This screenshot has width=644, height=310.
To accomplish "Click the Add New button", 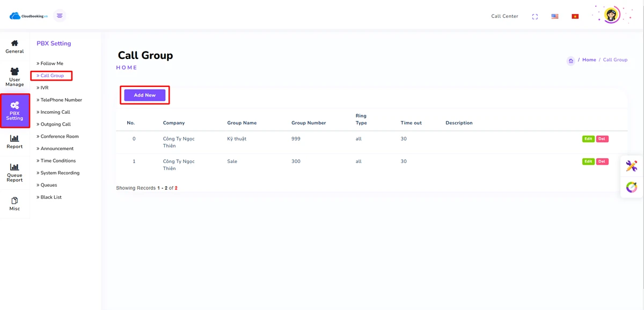I will tap(145, 95).
